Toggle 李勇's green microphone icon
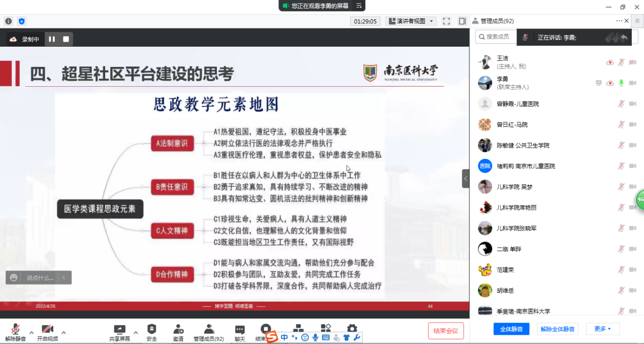 tap(621, 83)
